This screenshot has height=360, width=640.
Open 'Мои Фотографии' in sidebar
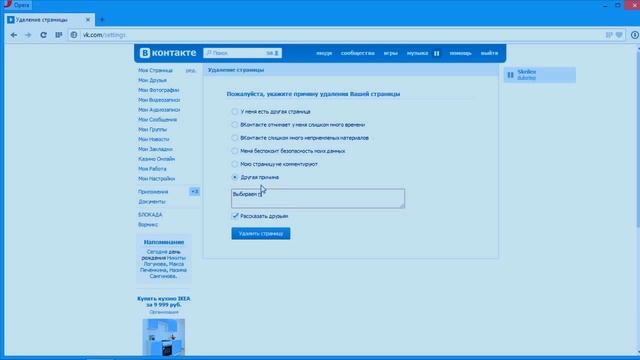pyautogui.click(x=158, y=90)
